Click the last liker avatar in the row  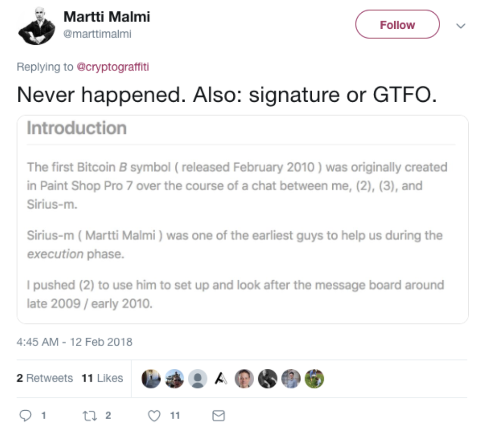(x=315, y=379)
